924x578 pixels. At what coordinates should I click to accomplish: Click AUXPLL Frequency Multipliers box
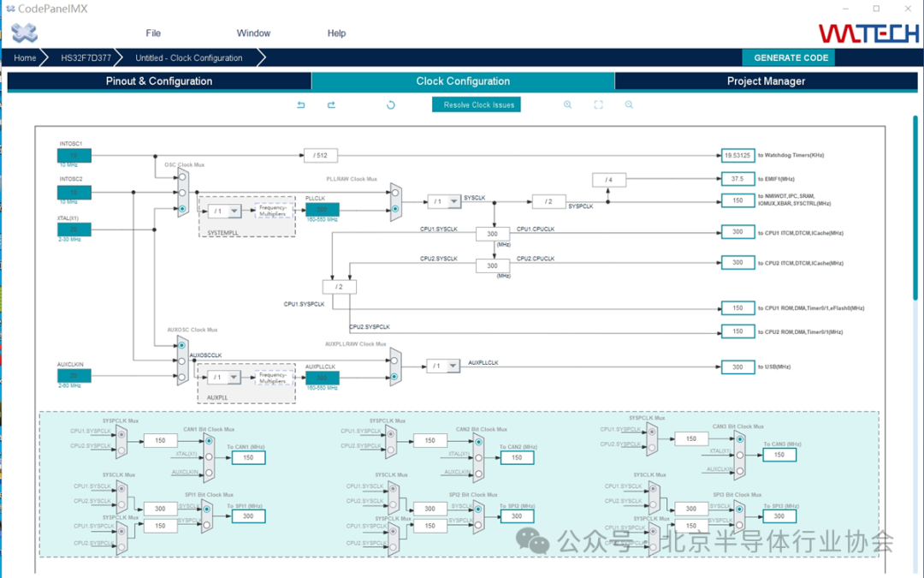point(274,378)
